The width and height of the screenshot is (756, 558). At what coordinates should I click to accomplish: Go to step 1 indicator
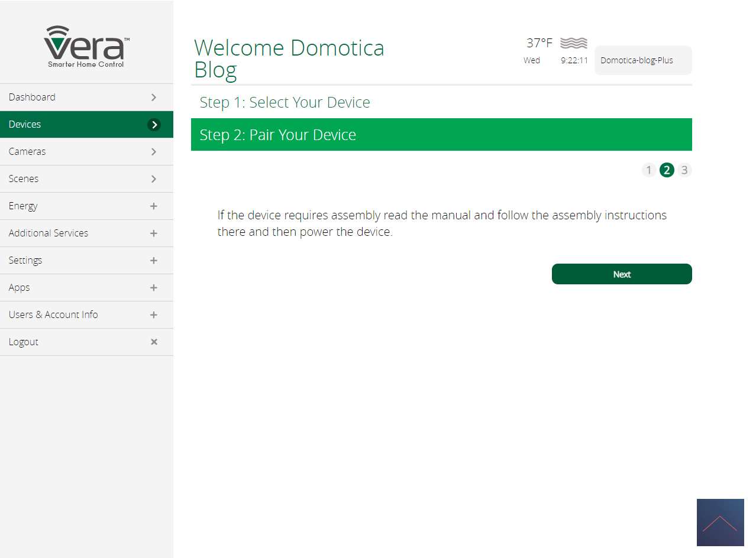tap(648, 170)
